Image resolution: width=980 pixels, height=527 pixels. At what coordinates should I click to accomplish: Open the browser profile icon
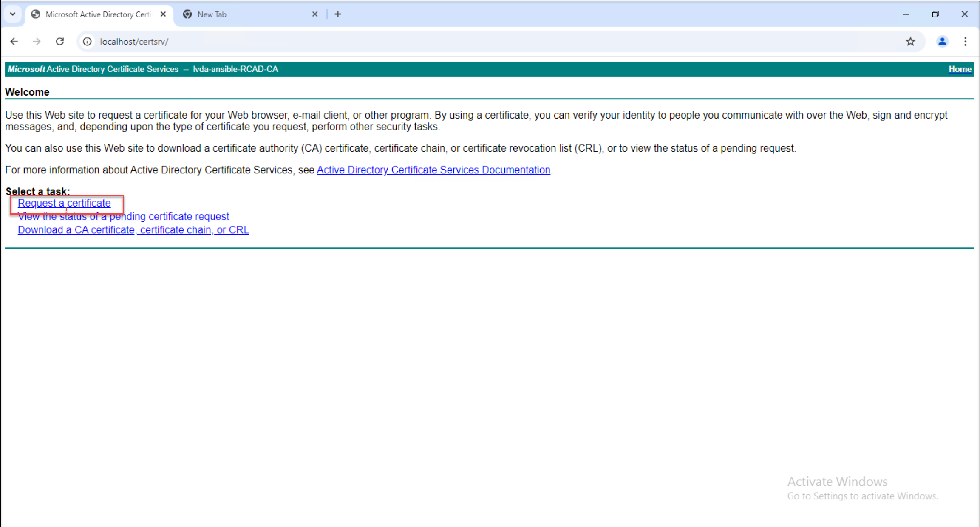(x=942, y=41)
